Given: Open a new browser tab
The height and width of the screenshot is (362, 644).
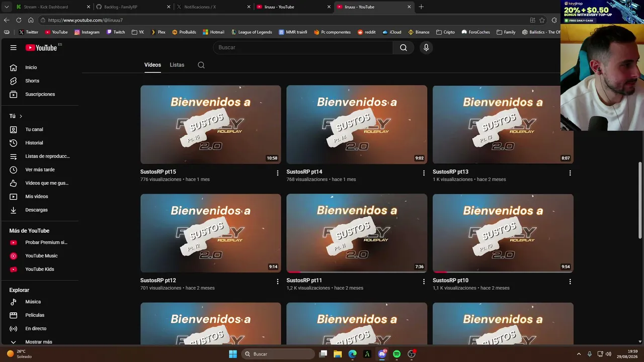Looking at the screenshot, I should 421,7.
